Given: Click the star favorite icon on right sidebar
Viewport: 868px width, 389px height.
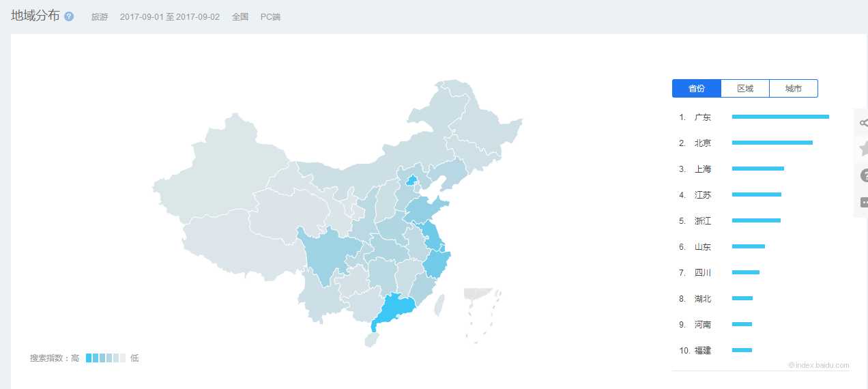Looking at the screenshot, I should pos(863,148).
